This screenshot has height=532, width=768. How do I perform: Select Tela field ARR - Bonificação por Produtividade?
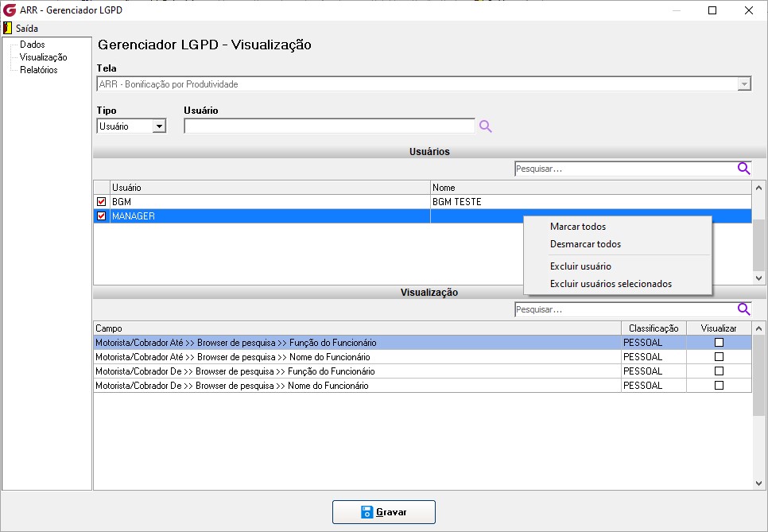click(424, 84)
